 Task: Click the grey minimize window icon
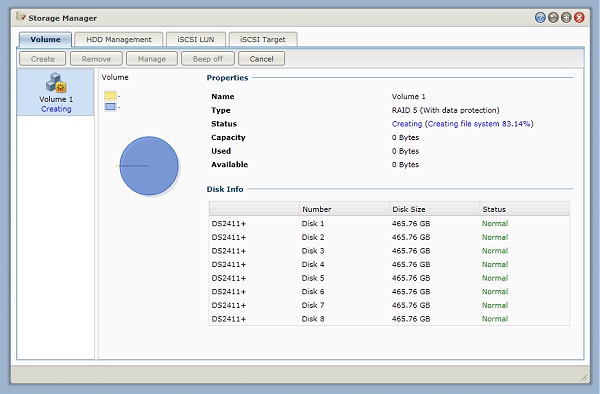point(553,18)
